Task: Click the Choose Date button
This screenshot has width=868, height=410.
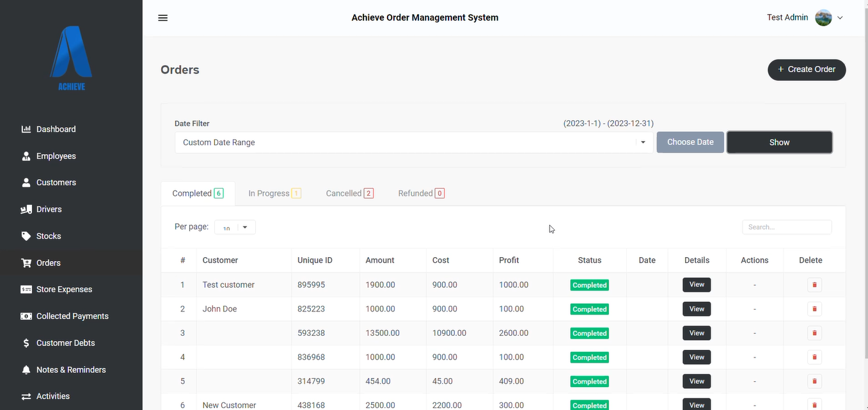Action: [x=690, y=142]
